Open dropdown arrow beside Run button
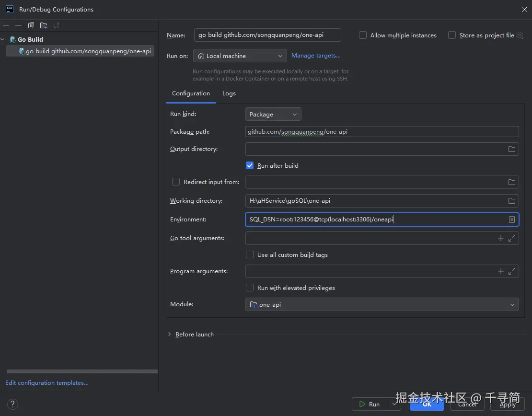The width and height of the screenshot is (532, 416). tap(393, 404)
